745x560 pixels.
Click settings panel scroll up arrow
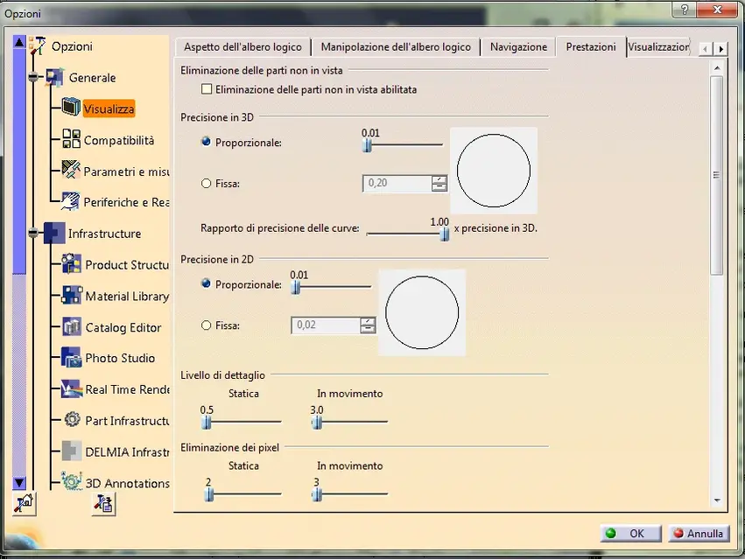[717, 68]
